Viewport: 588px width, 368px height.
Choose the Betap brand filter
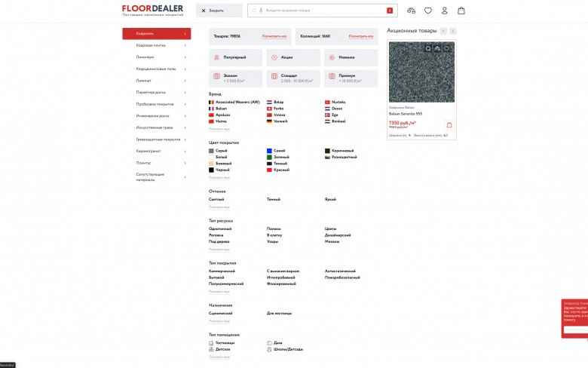275,102
